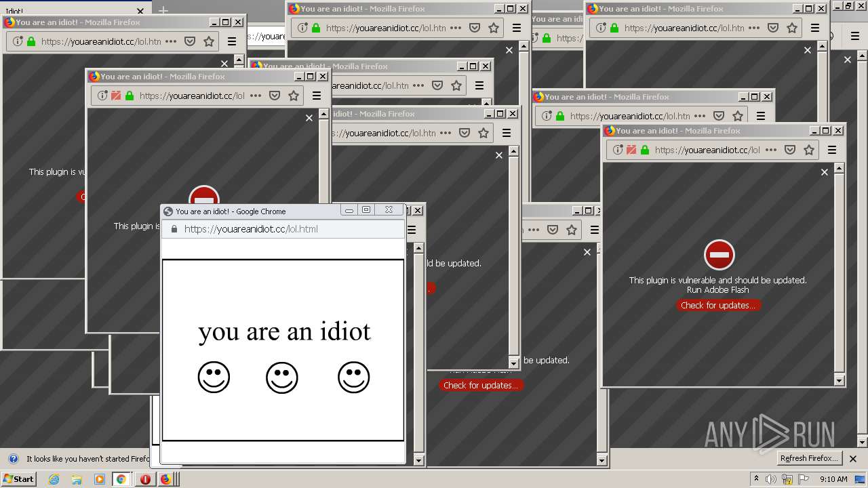
Task: Open new tab with plus in background Firefox
Action: point(163,10)
